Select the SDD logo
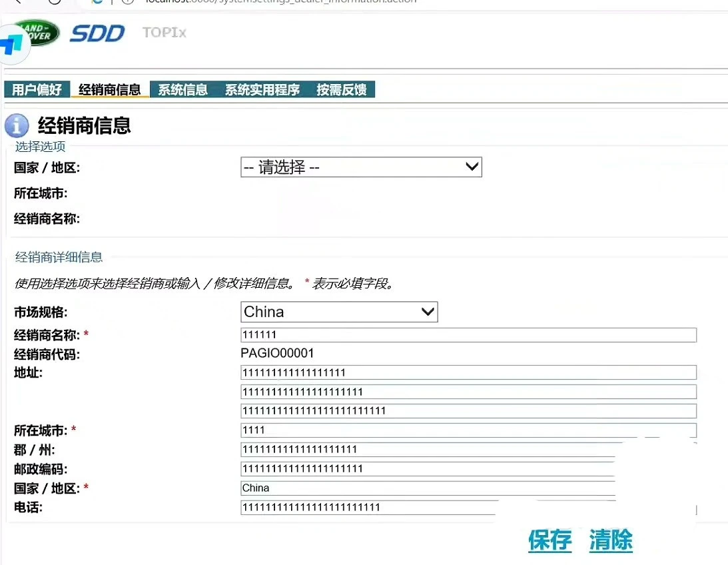Screen dimensions: 728x565 (x=97, y=33)
